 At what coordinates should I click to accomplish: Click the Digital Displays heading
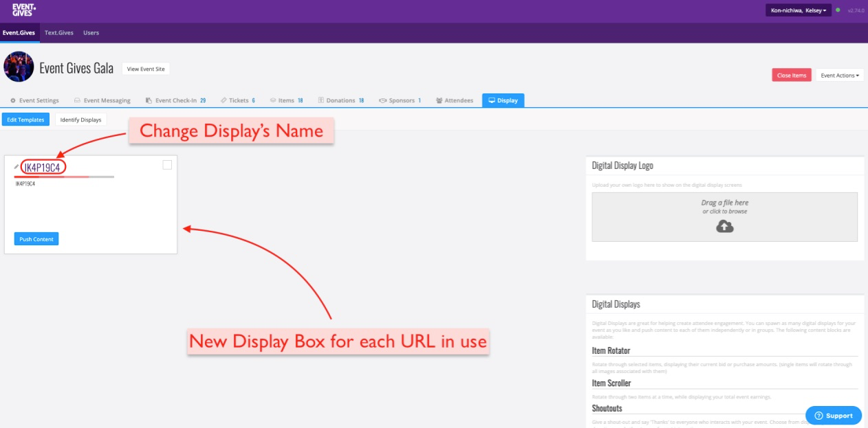click(616, 304)
